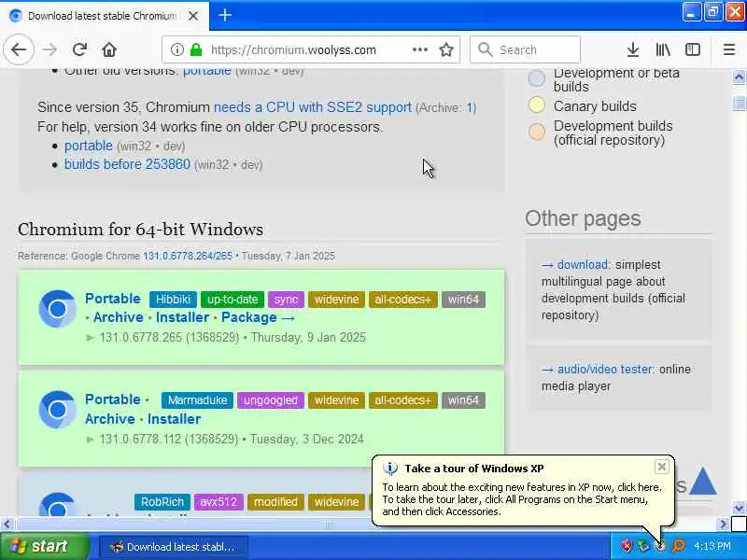The width and height of the screenshot is (747, 560).
Task: Click the avx512 tag
Action: click(x=218, y=502)
